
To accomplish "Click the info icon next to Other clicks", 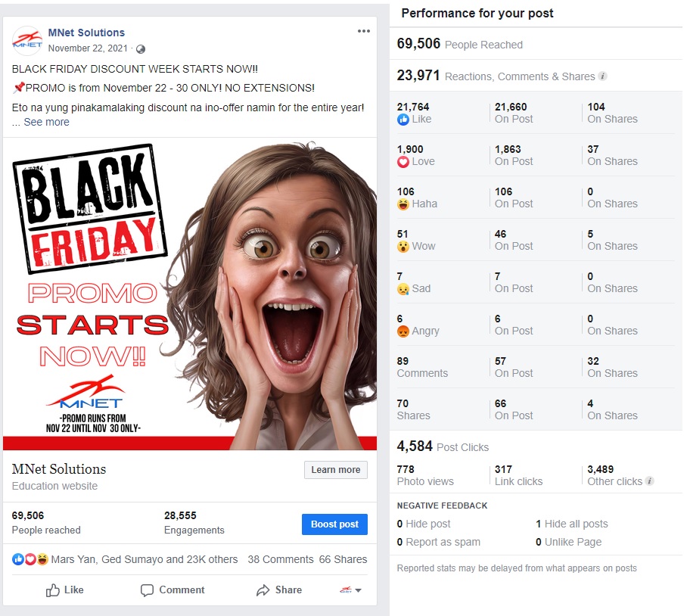I will click(x=650, y=481).
